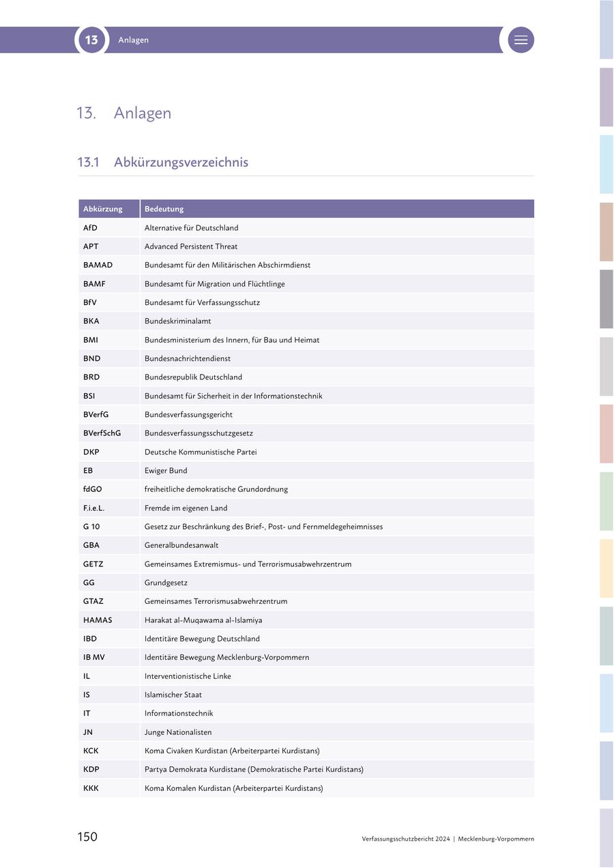The image size is (614, 868).
Task: Jump to the pink side chapter tab
Action: click(x=606, y=434)
